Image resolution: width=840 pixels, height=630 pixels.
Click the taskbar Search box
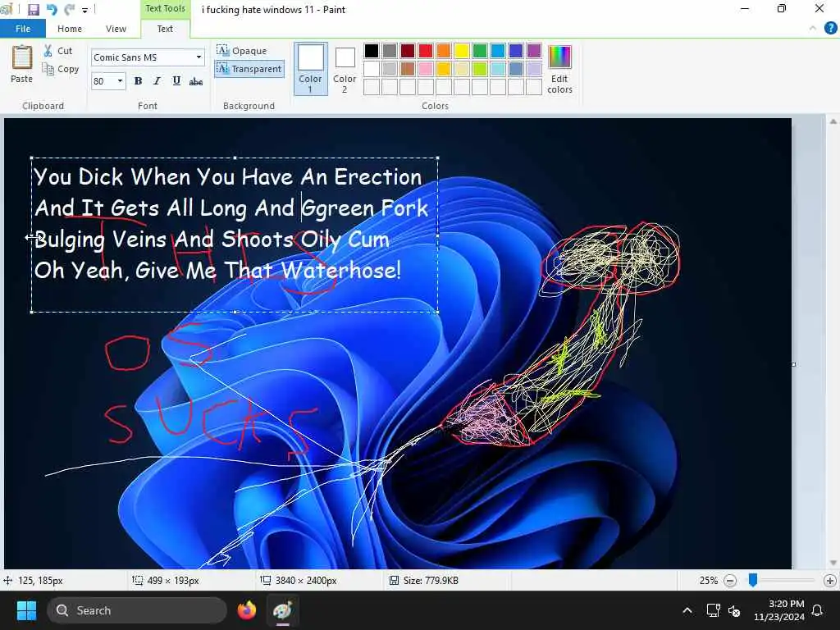137,610
